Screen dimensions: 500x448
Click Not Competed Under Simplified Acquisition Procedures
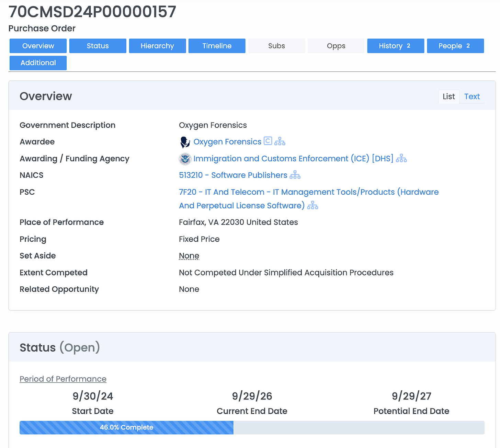(x=286, y=273)
